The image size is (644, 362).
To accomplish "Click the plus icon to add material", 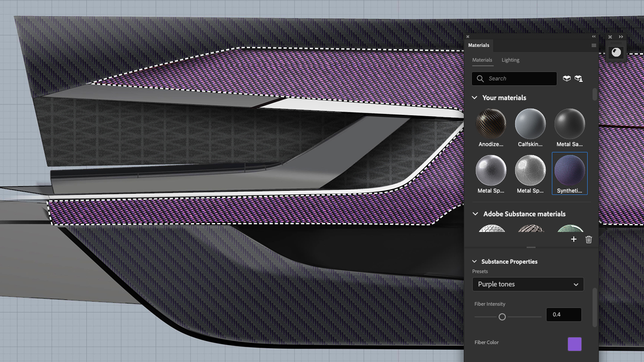I will (x=574, y=240).
